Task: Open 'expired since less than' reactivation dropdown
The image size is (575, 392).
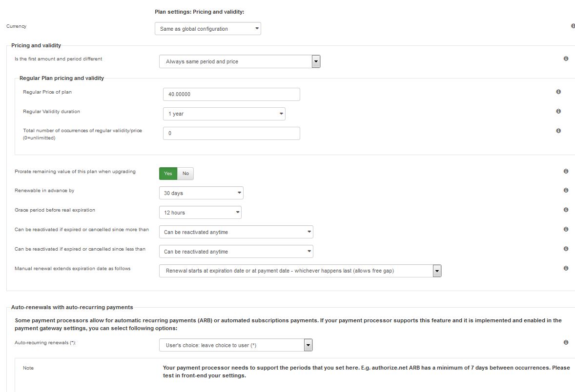Action: click(x=236, y=251)
